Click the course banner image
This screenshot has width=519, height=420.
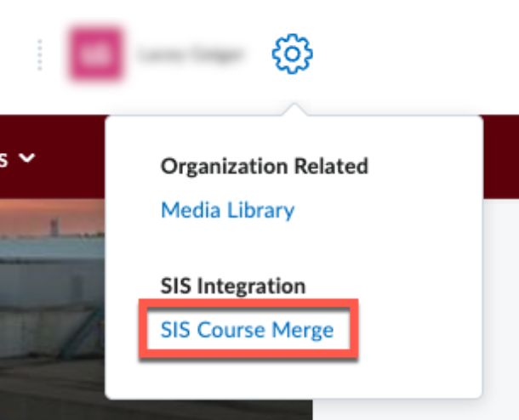pos(51,298)
